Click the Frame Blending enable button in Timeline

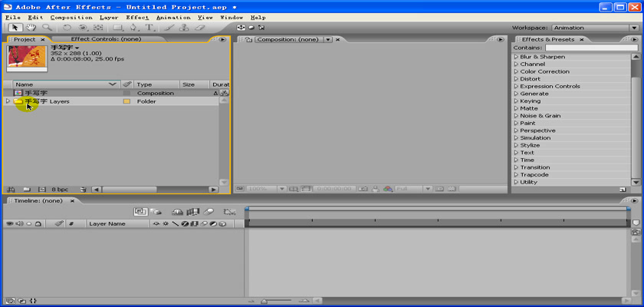193,212
